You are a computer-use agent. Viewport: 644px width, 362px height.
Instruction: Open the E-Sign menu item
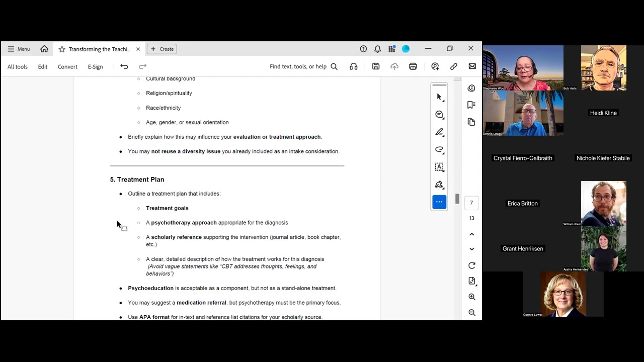[x=95, y=66]
